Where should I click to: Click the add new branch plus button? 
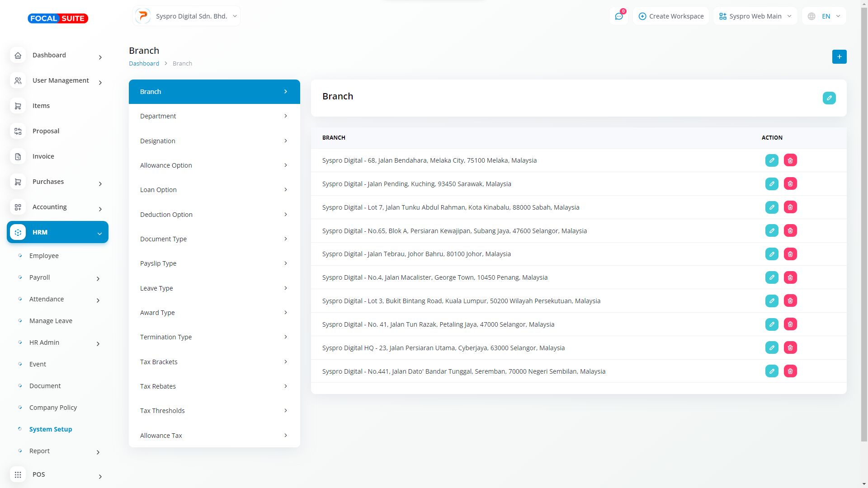pos(839,56)
